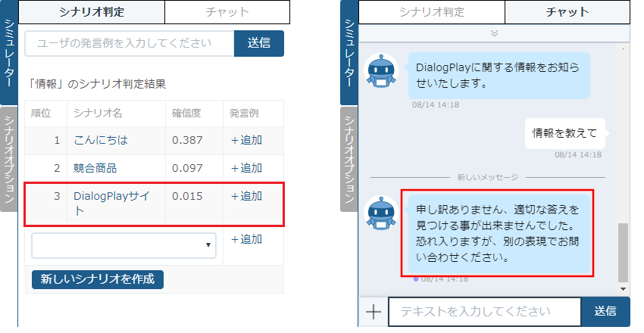The image size is (644, 333).
Task: Select the シナリオ判定 tab in the left panel
Action: point(92,12)
